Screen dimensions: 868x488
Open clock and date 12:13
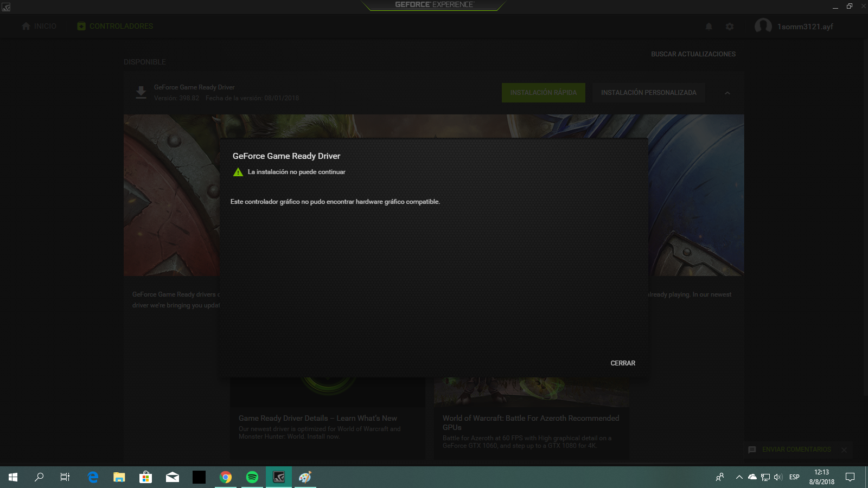(x=822, y=477)
